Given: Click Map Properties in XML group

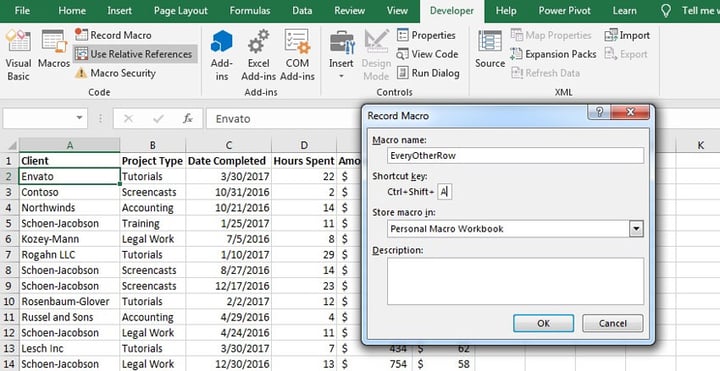Looking at the screenshot, I should (551, 35).
